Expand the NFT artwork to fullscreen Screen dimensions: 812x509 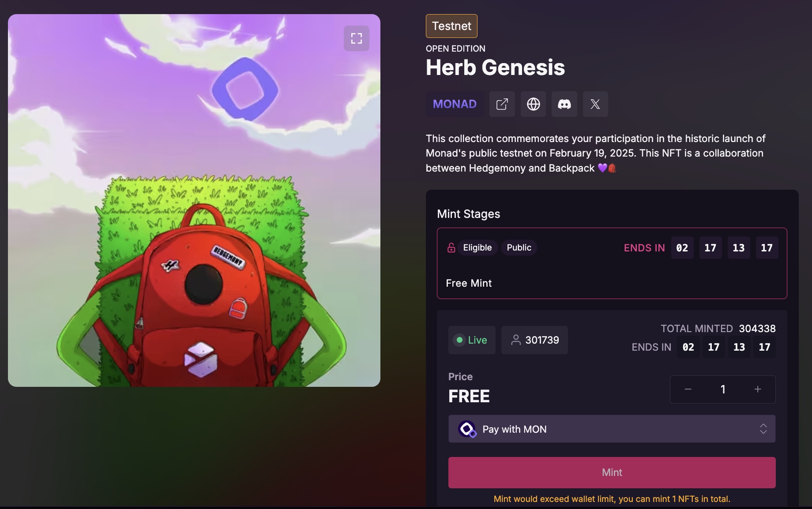[357, 38]
